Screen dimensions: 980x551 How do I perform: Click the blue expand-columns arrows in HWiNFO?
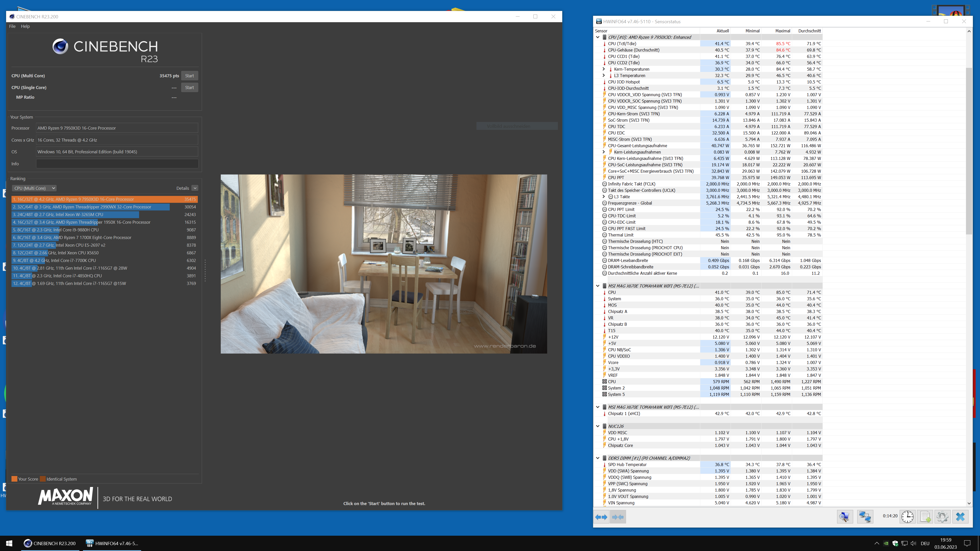[601, 517]
